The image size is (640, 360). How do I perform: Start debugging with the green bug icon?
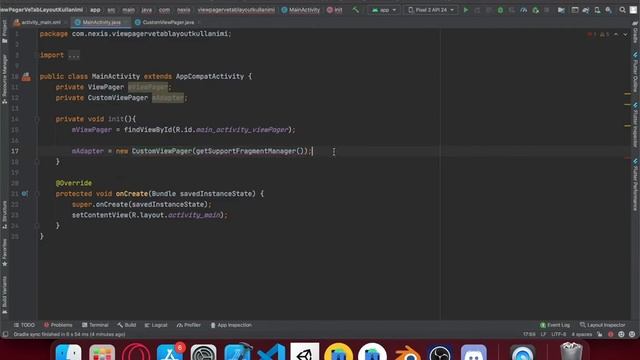point(500,10)
